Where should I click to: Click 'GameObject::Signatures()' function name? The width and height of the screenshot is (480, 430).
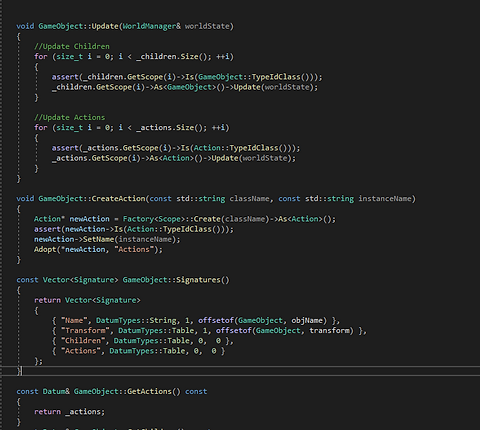[x=176, y=280]
